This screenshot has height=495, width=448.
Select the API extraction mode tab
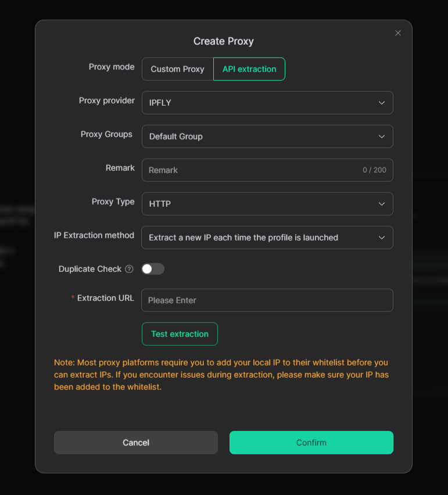pos(249,69)
